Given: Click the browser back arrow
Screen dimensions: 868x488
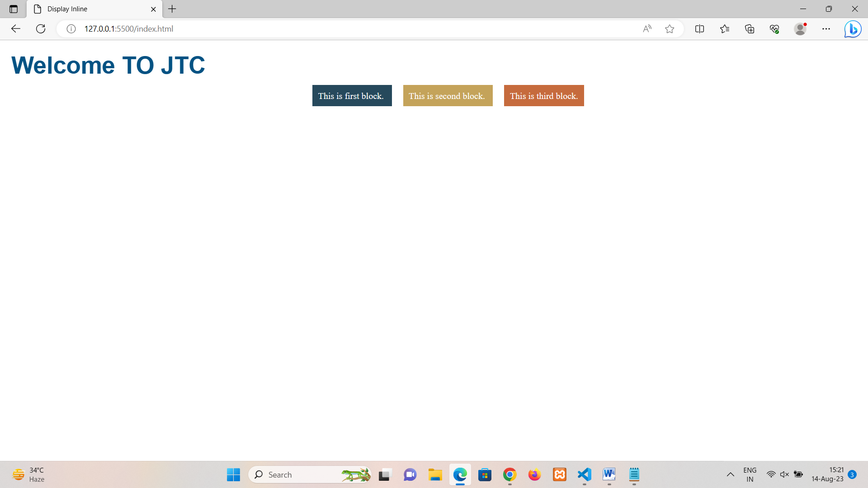Looking at the screenshot, I should pos(16,29).
